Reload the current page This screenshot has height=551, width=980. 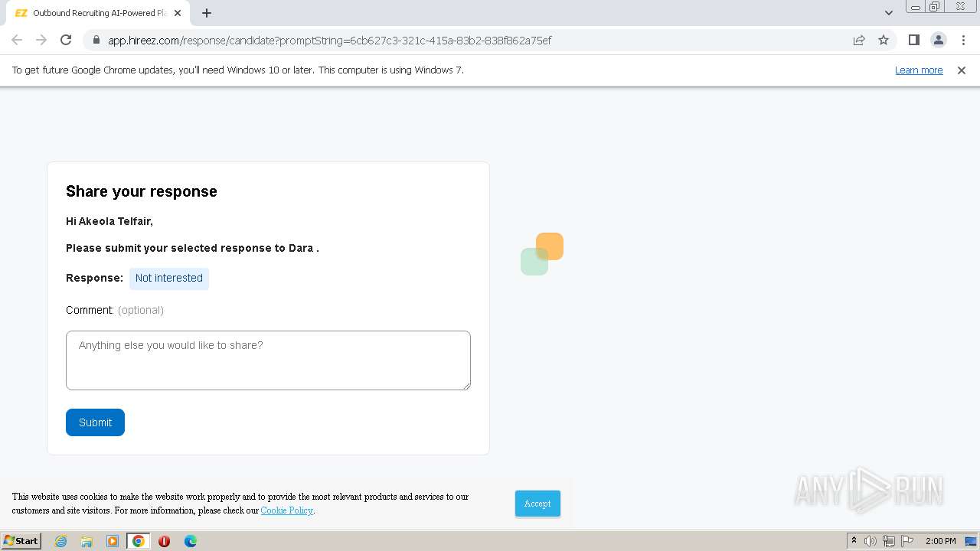(66, 40)
